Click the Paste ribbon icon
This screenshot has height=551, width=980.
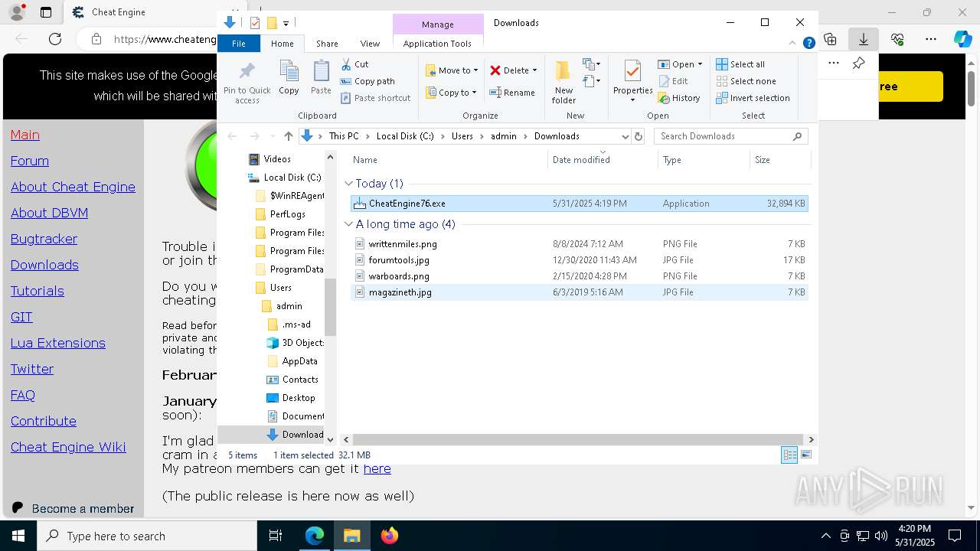321,78
